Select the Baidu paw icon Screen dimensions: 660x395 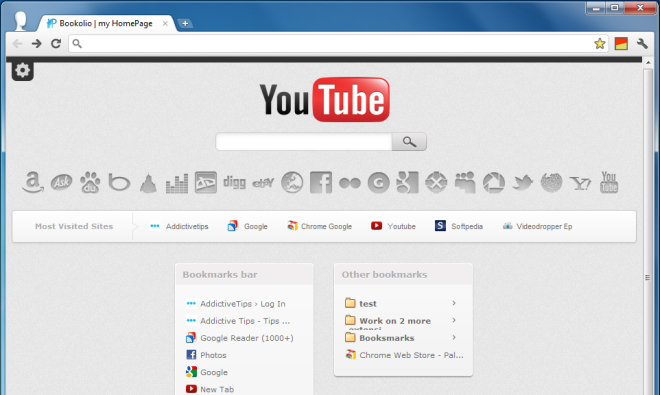[90, 182]
